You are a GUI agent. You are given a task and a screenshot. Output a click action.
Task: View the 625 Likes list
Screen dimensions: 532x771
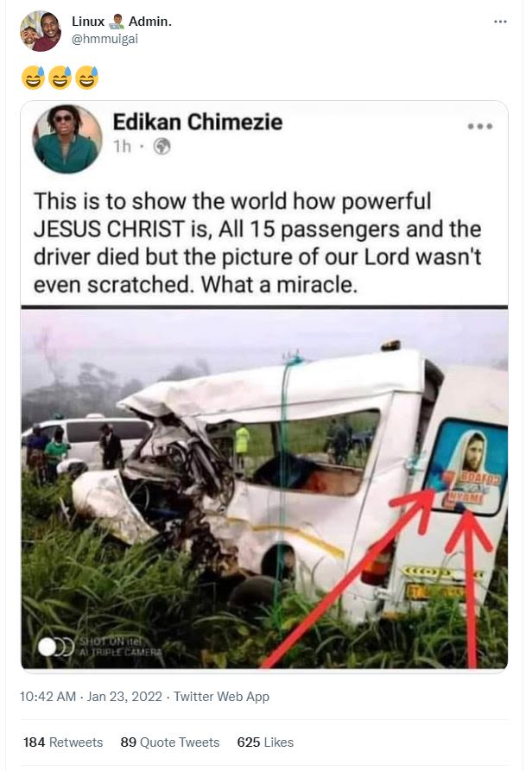265,742
